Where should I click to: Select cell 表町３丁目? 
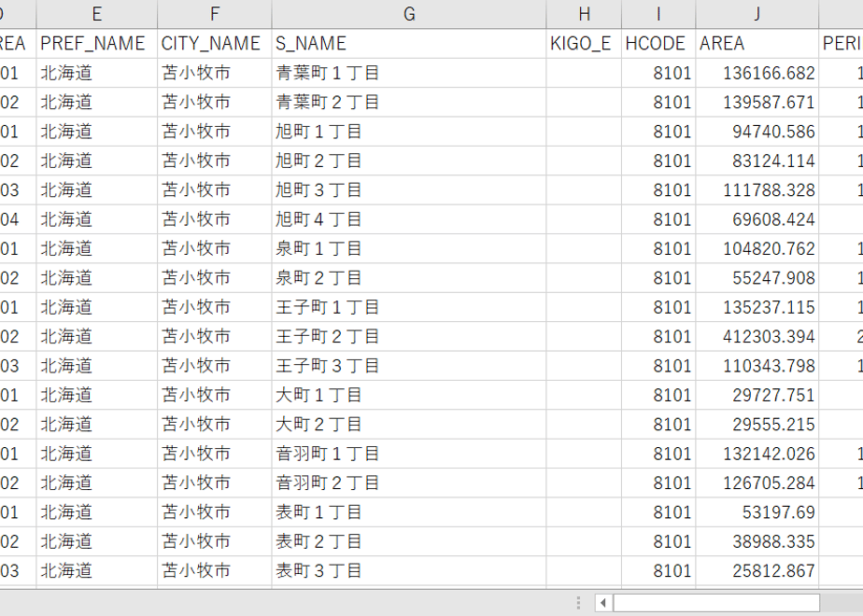[409, 571]
